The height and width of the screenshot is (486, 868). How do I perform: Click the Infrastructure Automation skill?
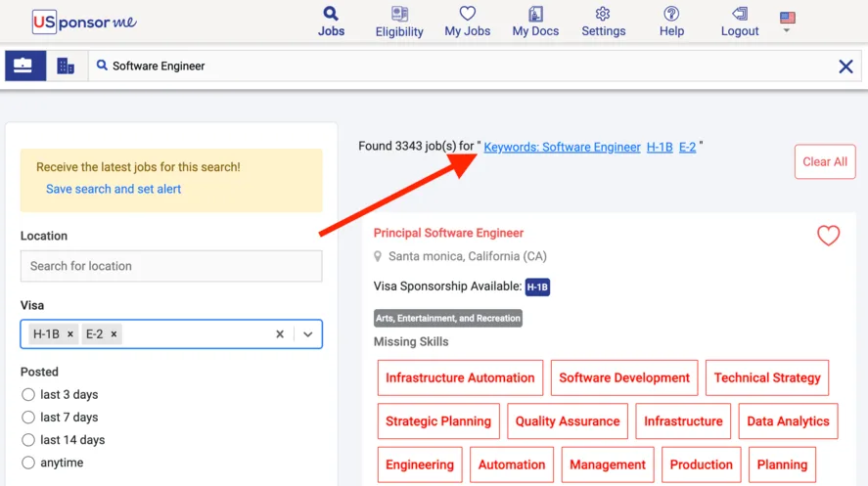[460, 377]
